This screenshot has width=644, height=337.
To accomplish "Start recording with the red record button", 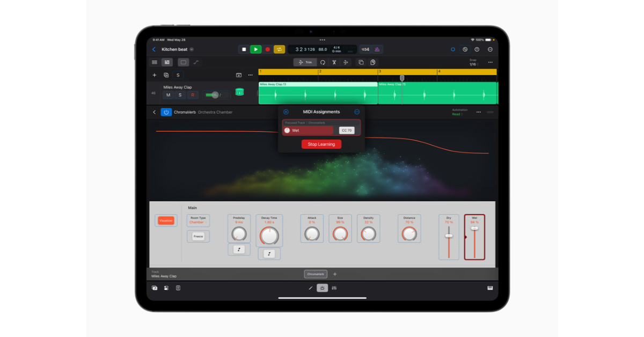I will tap(268, 49).
